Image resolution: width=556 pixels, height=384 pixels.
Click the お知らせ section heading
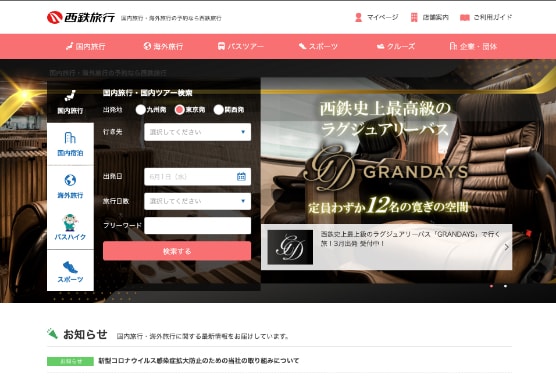[x=85, y=334]
